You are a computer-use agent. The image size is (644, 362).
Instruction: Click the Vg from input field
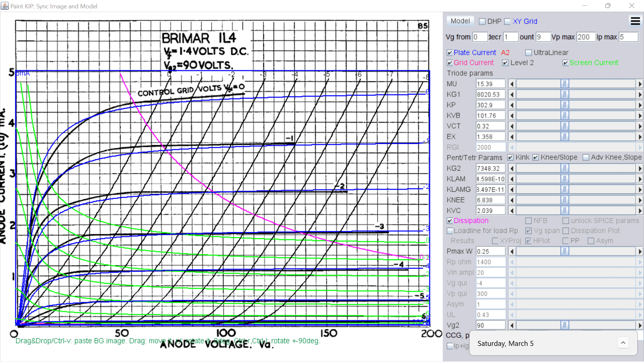click(480, 37)
